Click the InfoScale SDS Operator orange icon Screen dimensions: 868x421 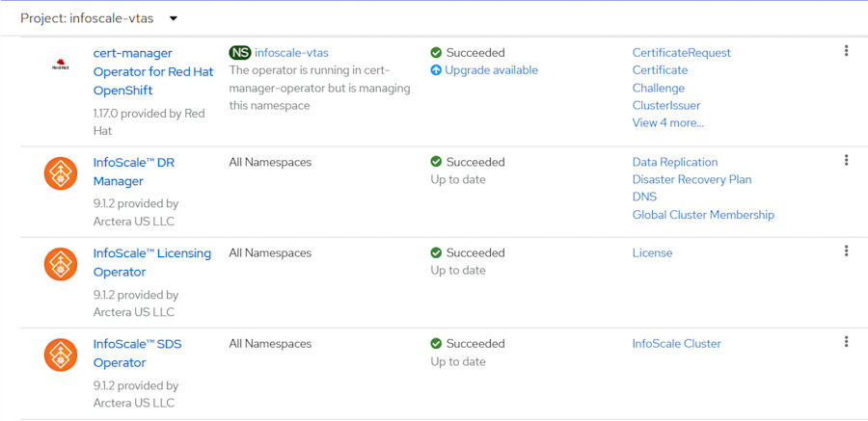click(x=61, y=355)
